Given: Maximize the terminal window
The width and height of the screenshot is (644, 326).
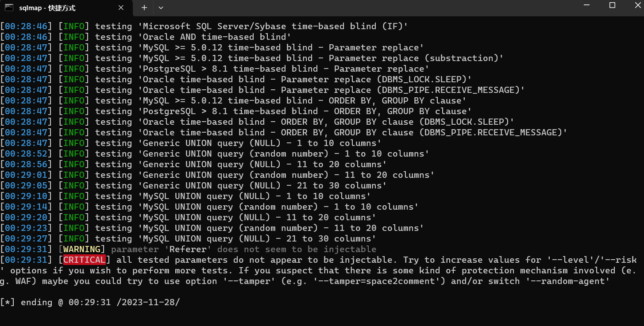Looking at the screenshot, I should pyautogui.click(x=612, y=5).
